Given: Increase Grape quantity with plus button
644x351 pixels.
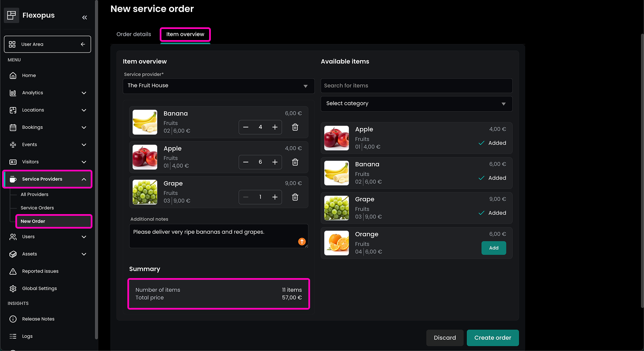Looking at the screenshot, I should click(x=275, y=197).
